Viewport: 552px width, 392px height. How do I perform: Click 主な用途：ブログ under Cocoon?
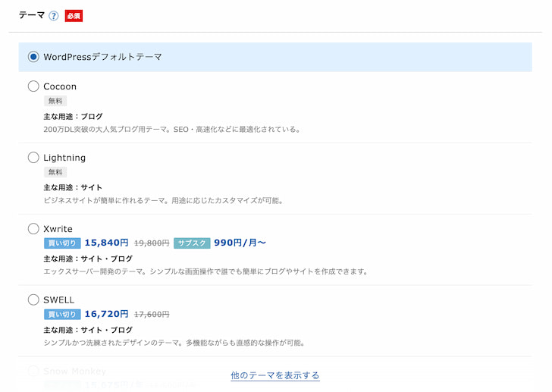[x=74, y=117]
